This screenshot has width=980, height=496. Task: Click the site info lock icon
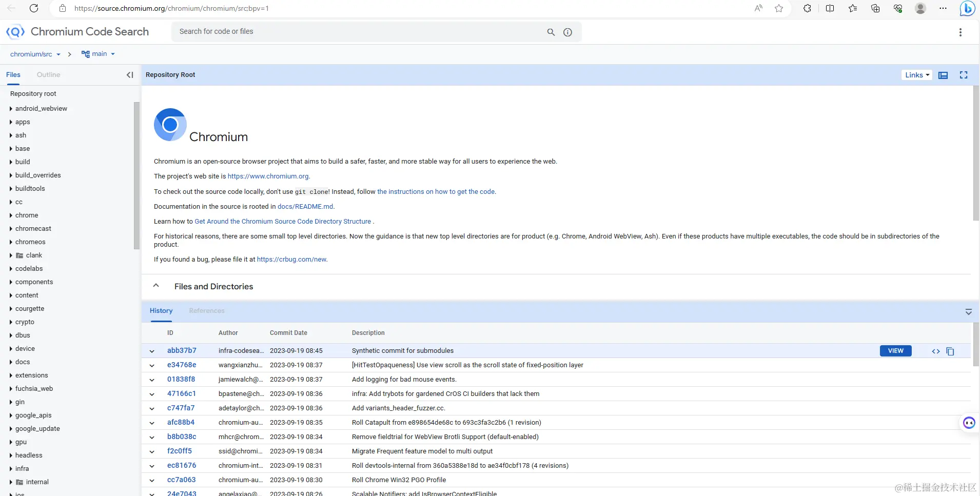pyautogui.click(x=63, y=8)
